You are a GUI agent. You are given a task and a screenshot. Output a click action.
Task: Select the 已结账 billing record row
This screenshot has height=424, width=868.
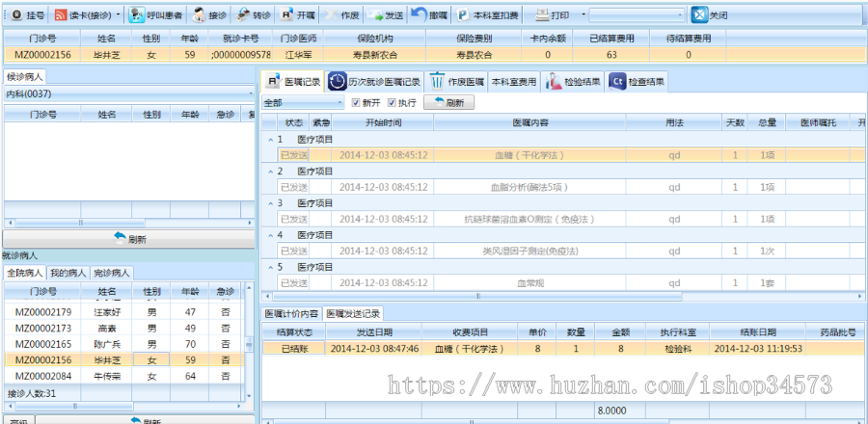pyautogui.click(x=563, y=349)
